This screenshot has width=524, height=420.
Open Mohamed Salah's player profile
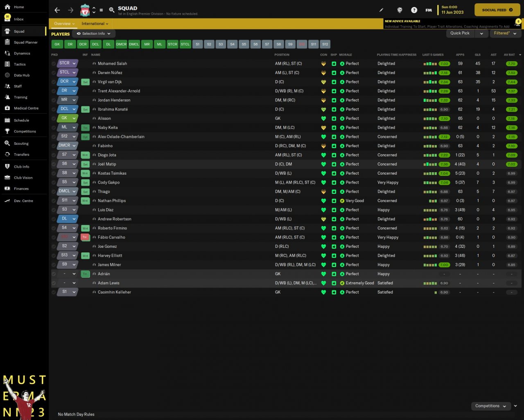[x=112, y=64]
